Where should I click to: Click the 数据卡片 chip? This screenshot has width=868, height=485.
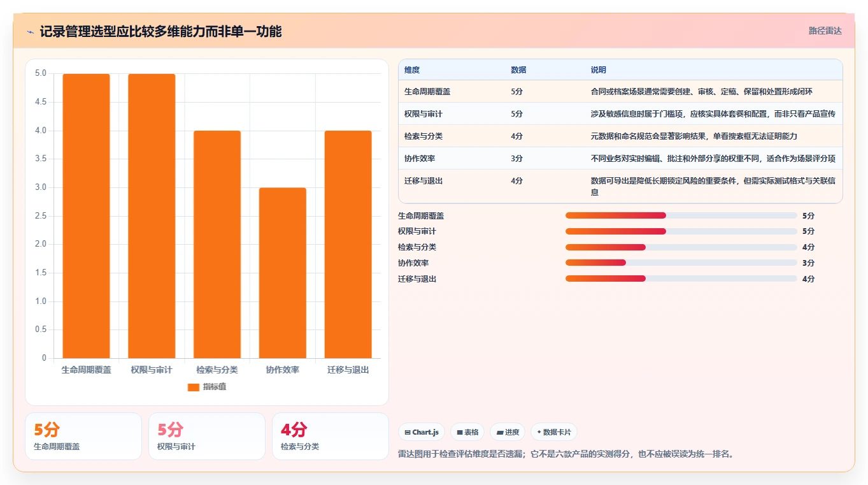(x=554, y=432)
